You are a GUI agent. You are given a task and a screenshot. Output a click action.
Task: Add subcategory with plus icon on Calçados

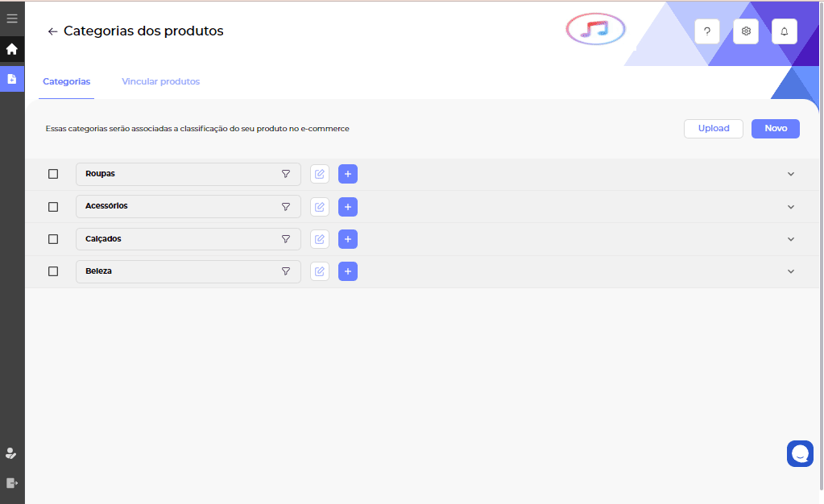[348, 239]
